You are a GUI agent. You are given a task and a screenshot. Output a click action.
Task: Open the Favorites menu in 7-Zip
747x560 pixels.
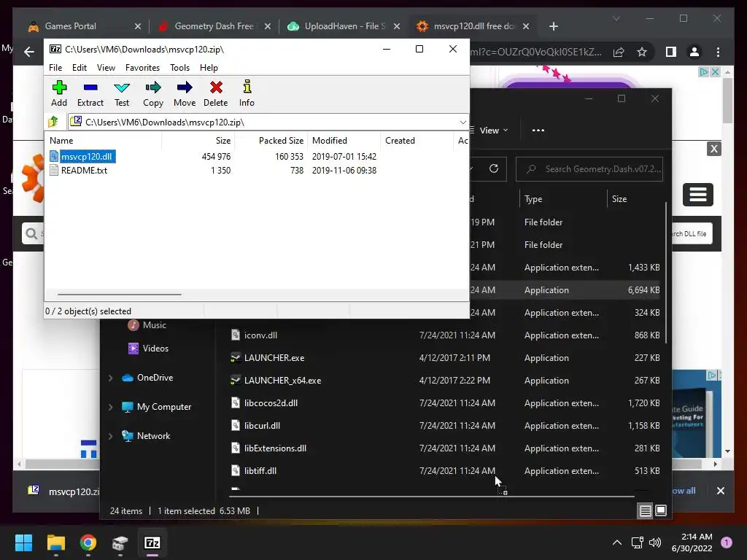[x=142, y=68]
